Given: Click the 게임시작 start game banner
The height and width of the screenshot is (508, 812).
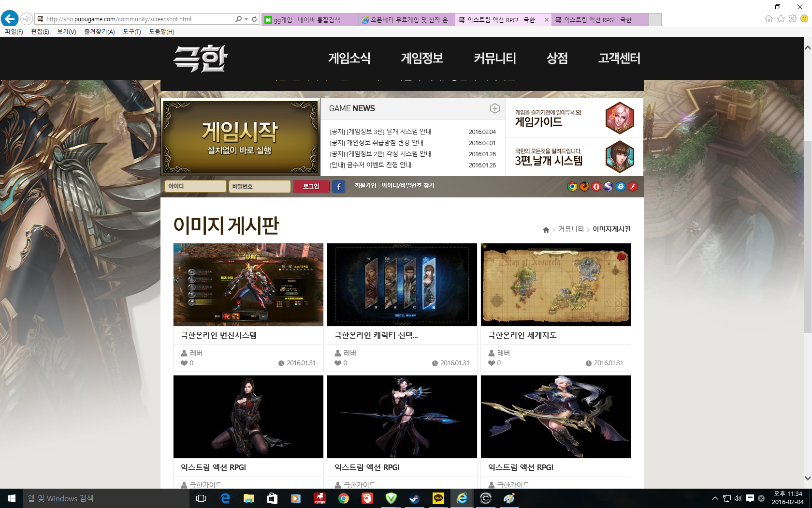Looking at the screenshot, I should (240, 137).
